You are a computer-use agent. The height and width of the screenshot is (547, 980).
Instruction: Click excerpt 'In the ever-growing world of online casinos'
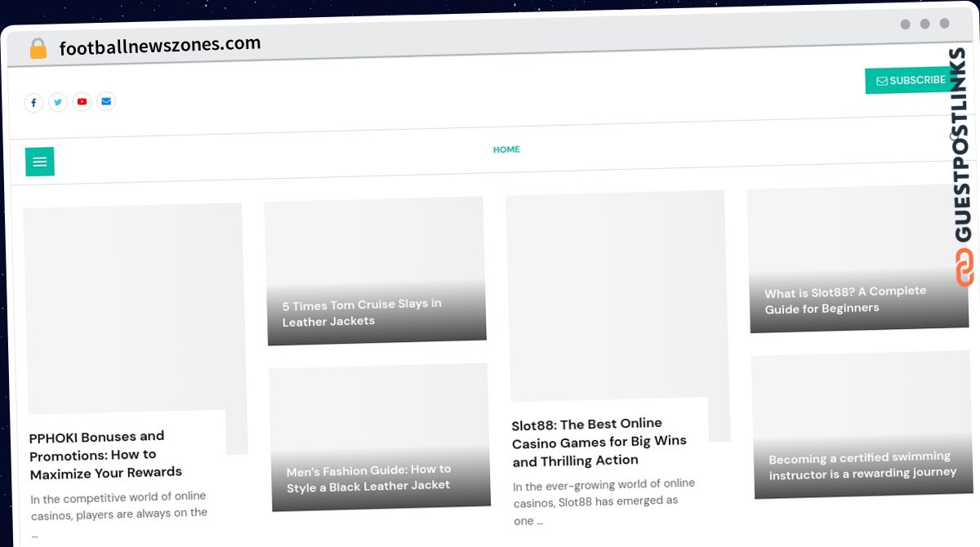(x=604, y=502)
